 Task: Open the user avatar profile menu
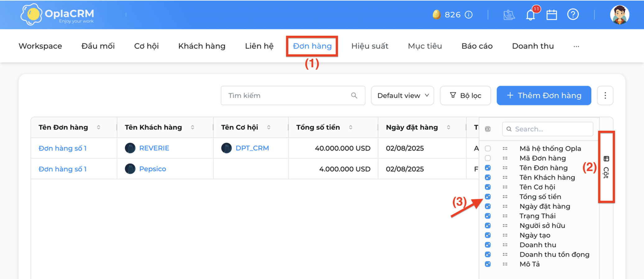pyautogui.click(x=619, y=15)
